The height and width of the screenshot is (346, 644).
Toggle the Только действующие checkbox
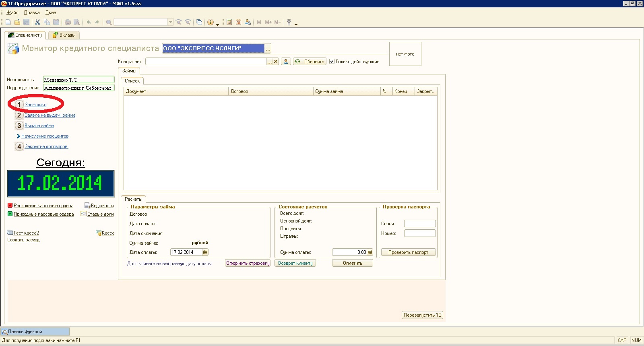point(332,62)
